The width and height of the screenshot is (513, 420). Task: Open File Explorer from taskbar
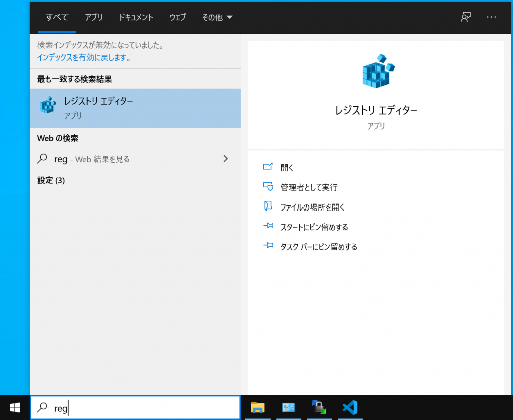click(x=258, y=408)
